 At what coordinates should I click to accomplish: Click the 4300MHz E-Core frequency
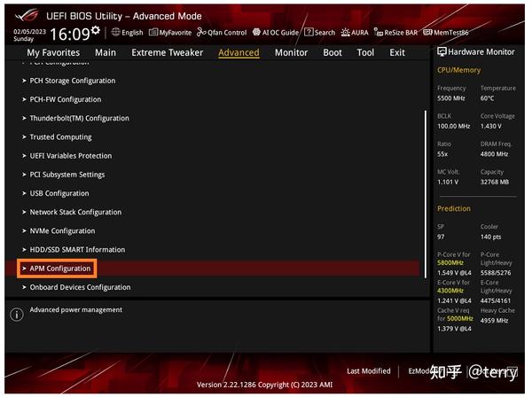[450, 291]
